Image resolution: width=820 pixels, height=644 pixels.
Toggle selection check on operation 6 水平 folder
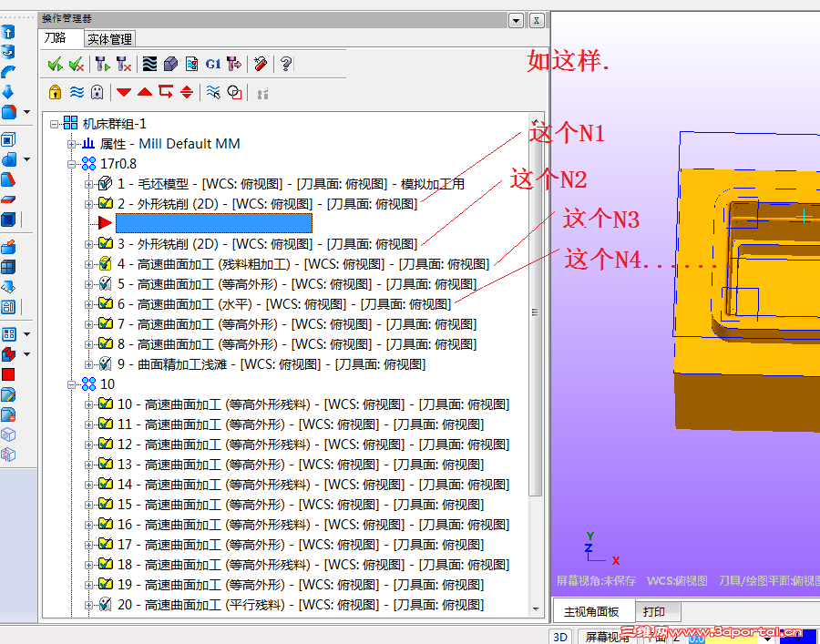105,303
